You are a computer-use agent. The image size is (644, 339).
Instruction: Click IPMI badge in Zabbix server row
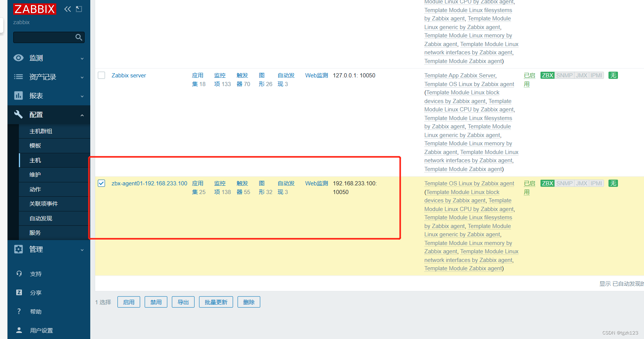[596, 76]
